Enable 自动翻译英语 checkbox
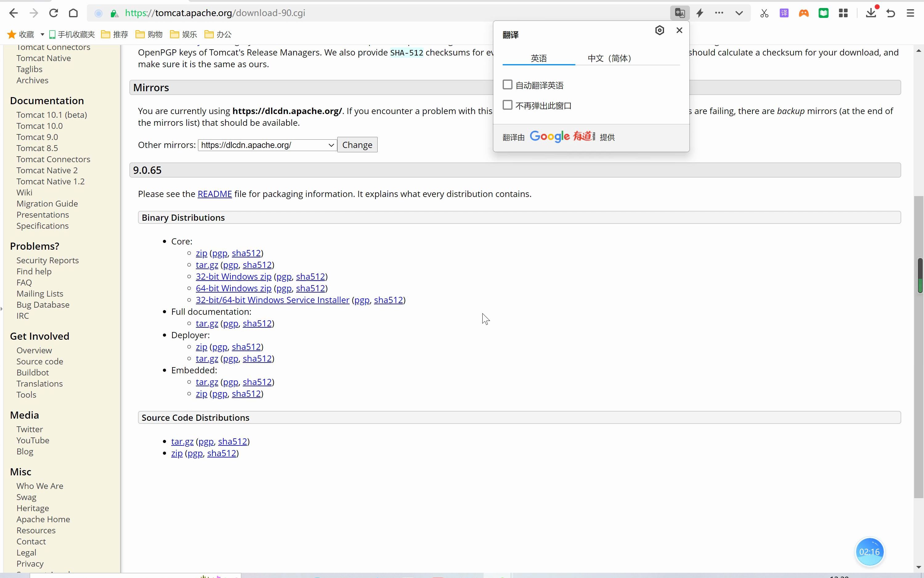 coord(508,84)
